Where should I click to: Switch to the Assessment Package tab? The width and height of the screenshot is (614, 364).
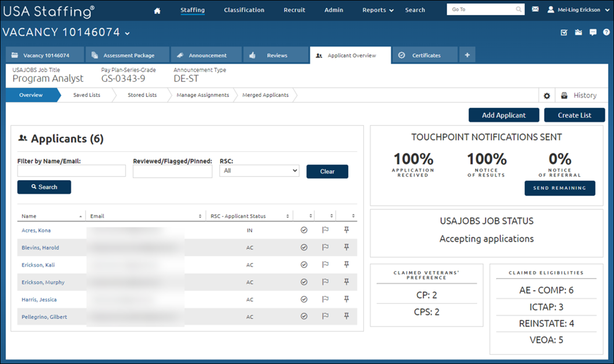pos(127,55)
